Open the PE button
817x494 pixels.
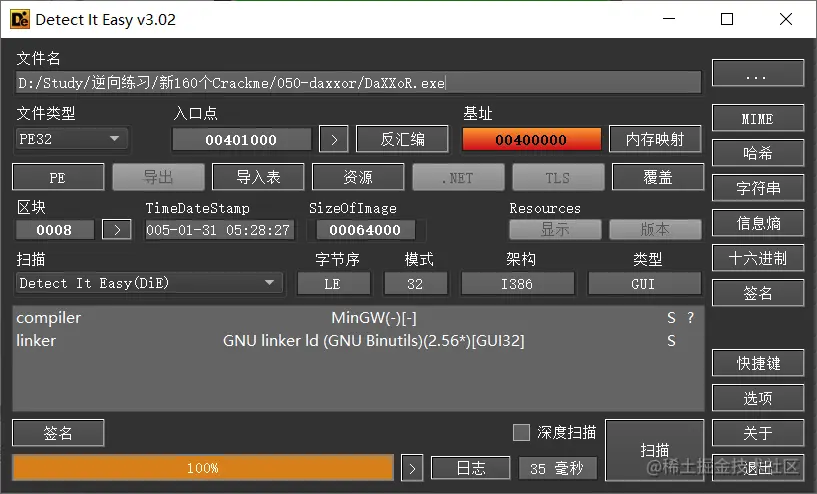58,177
